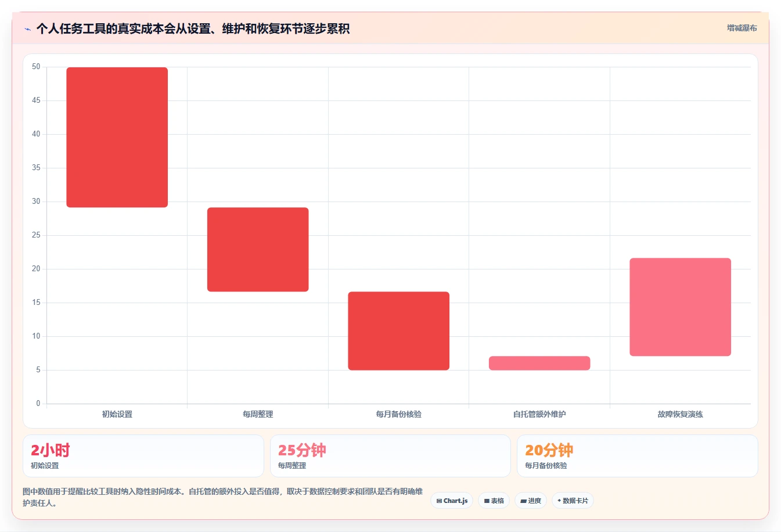Select the 数据卡片 tag chip

point(573,501)
